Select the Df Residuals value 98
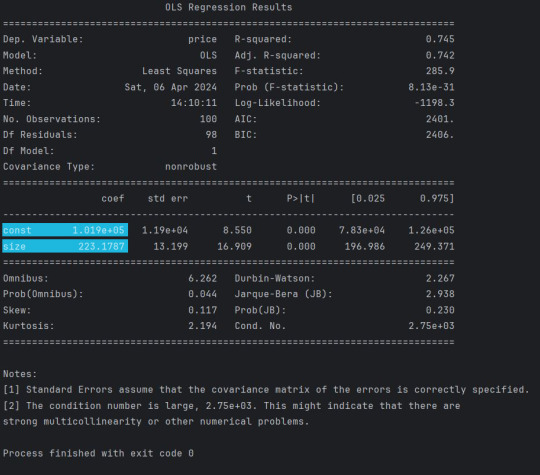The height and width of the screenshot is (475, 540). click(211, 135)
